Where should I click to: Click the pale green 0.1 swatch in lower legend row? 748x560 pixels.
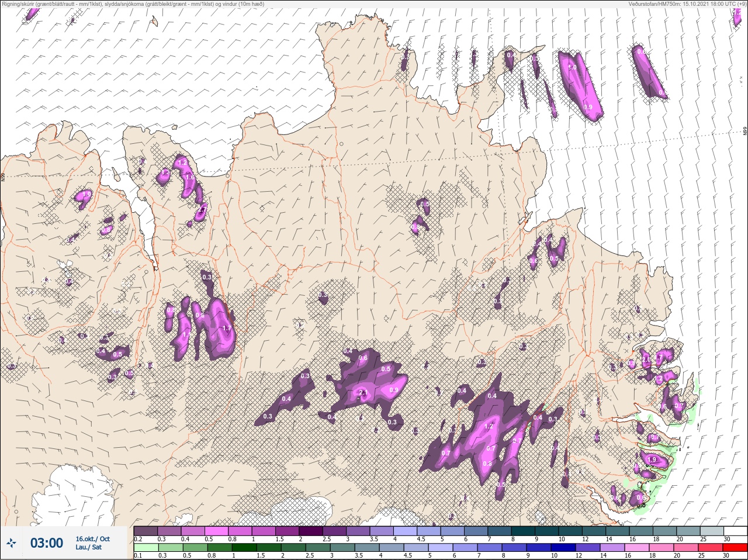(146, 548)
